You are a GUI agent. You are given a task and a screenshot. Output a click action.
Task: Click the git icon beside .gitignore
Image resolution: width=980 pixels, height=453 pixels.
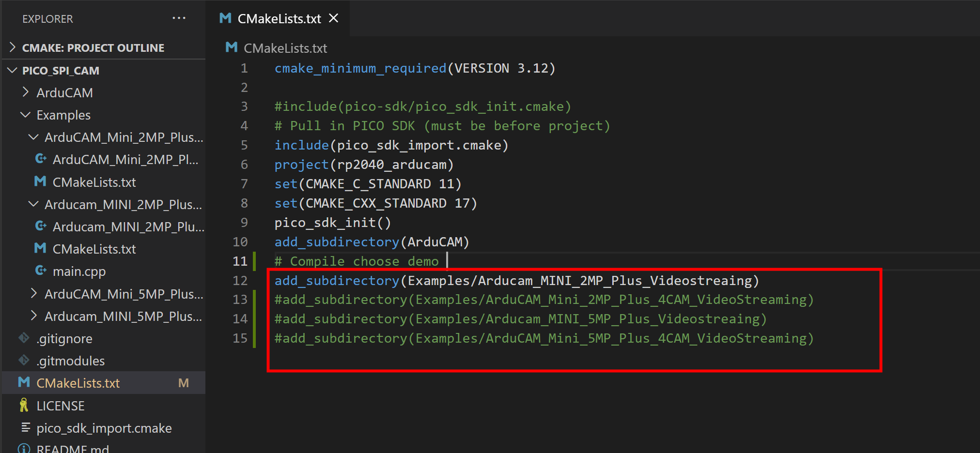pos(24,338)
